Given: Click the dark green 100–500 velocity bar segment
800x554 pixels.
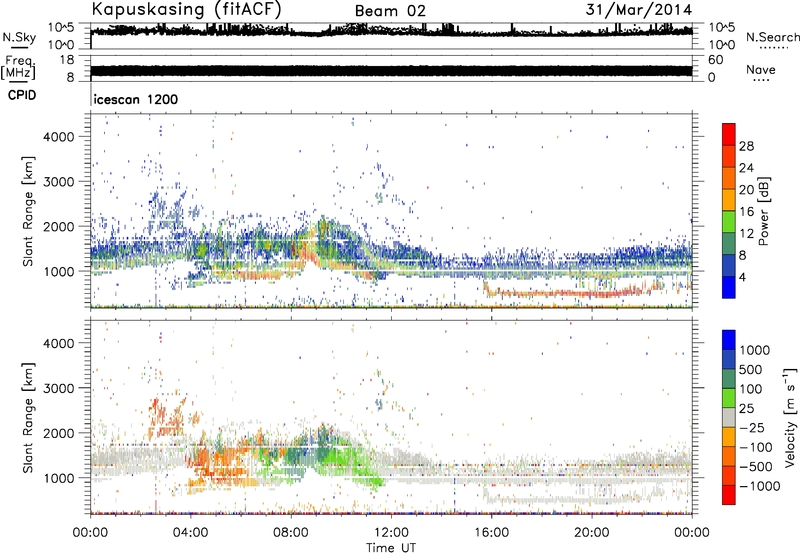Looking at the screenshot, I should 729,379.
